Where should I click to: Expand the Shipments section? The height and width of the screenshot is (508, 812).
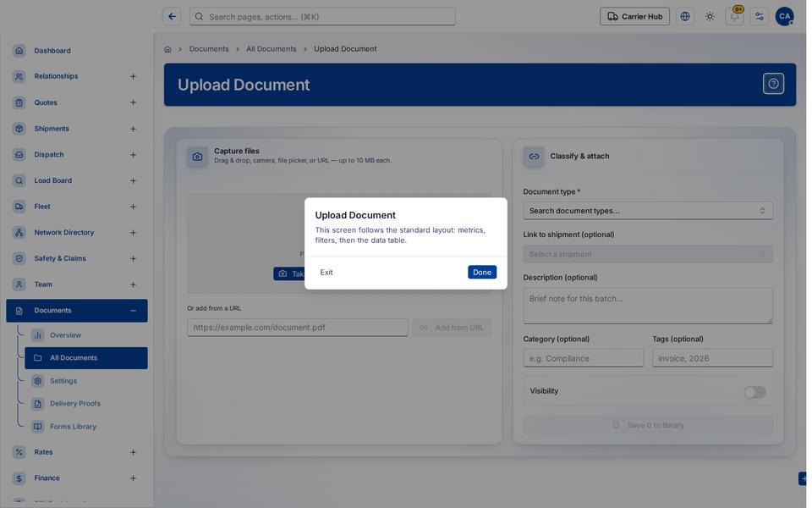133,129
